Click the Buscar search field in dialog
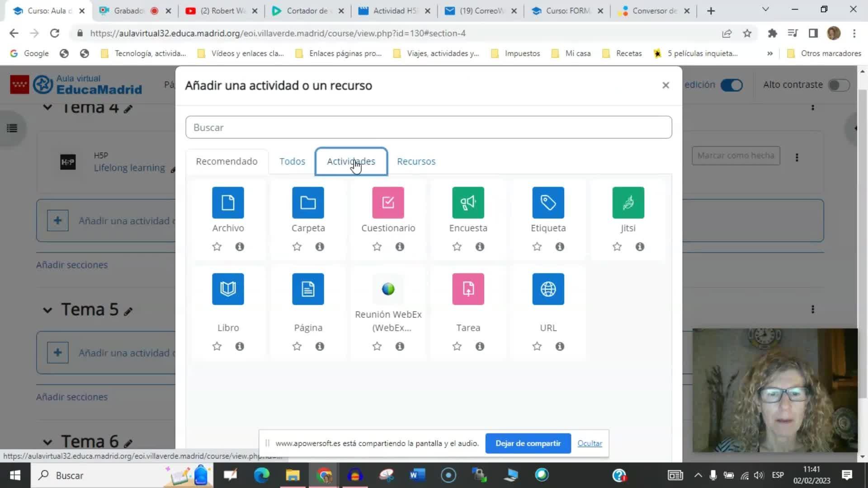 click(428, 127)
